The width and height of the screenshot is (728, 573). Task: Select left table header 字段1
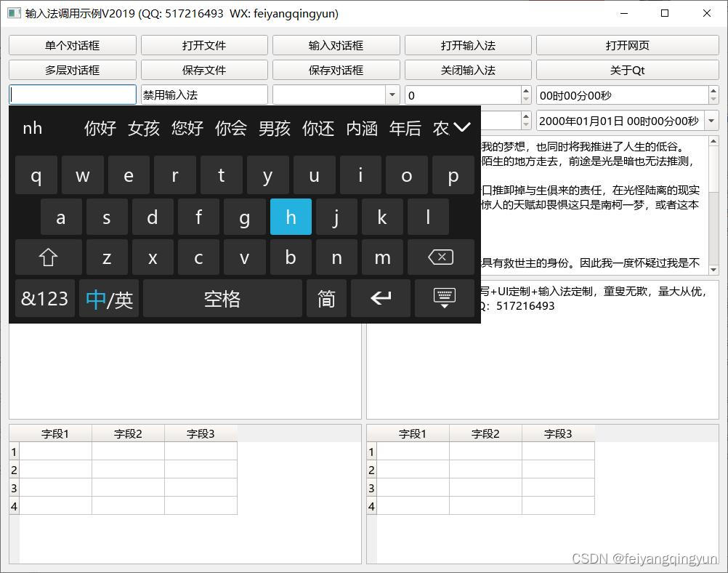pos(55,433)
